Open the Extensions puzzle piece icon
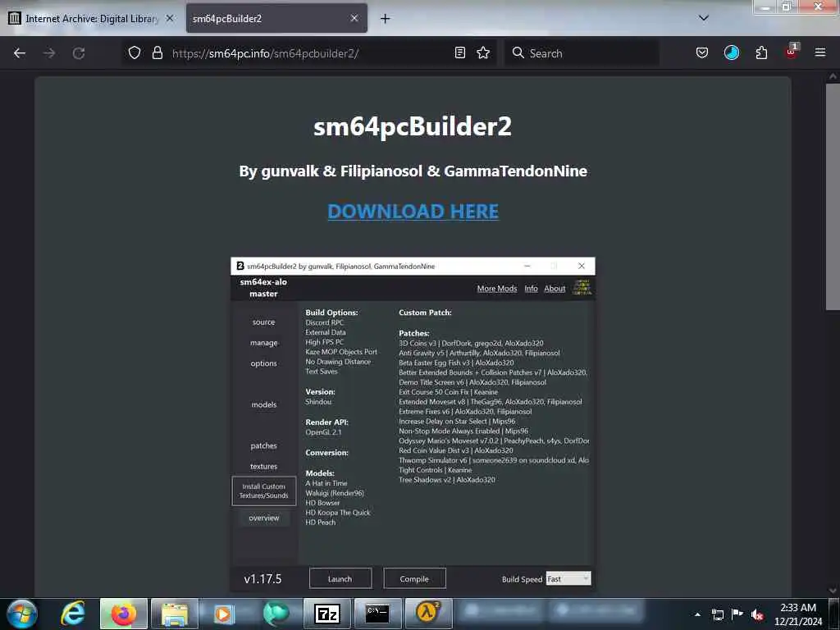The height and width of the screenshot is (630, 840). pyautogui.click(x=761, y=52)
